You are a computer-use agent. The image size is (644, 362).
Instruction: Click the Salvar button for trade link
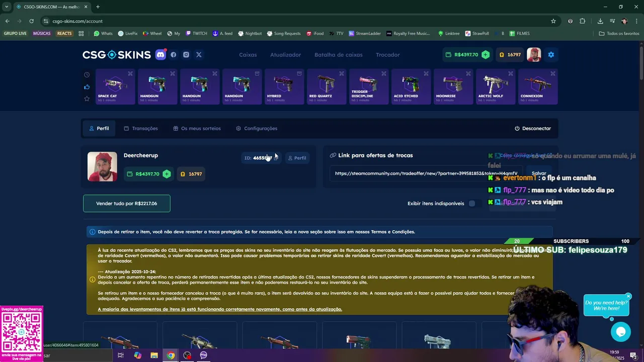coord(539,173)
